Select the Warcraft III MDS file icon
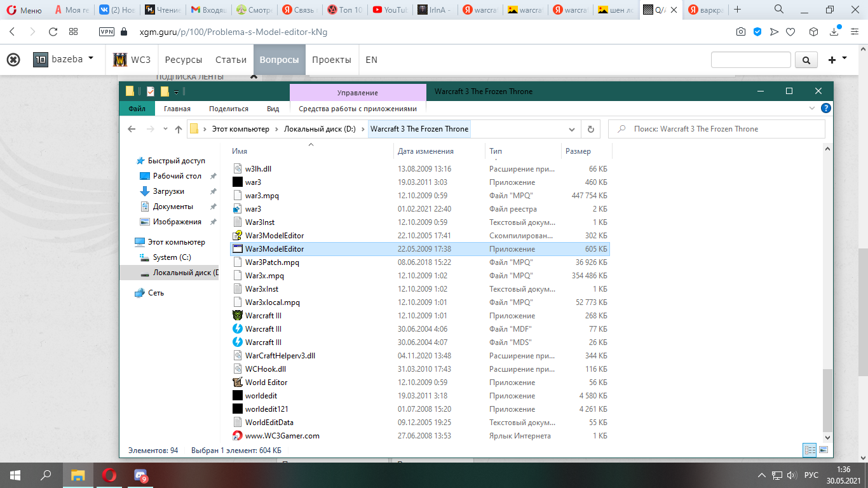The height and width of the screenshot is (488, 868). pos(238,342)
